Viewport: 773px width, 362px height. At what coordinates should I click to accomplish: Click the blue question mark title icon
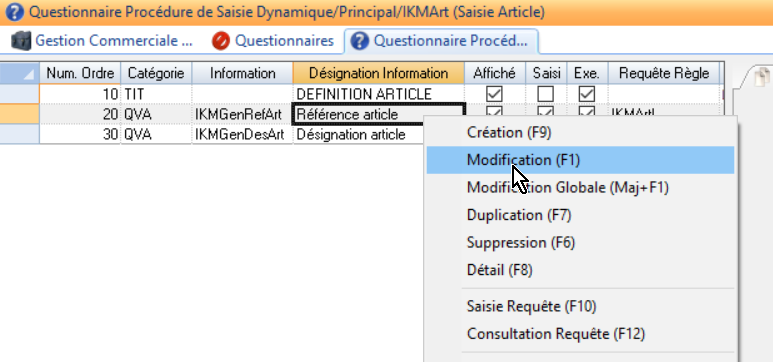coord(14,12)
